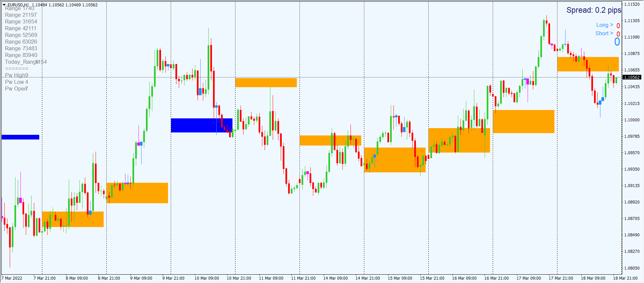The image size is (644, 283).
Task: Click the Pw Open label
Action: [x=16, y=89]
